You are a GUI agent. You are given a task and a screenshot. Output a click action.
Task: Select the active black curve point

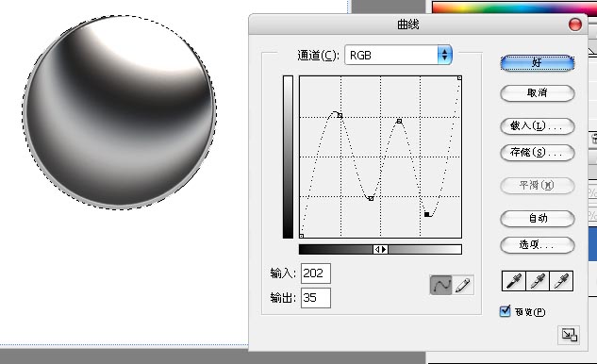[x=427, y=215]
